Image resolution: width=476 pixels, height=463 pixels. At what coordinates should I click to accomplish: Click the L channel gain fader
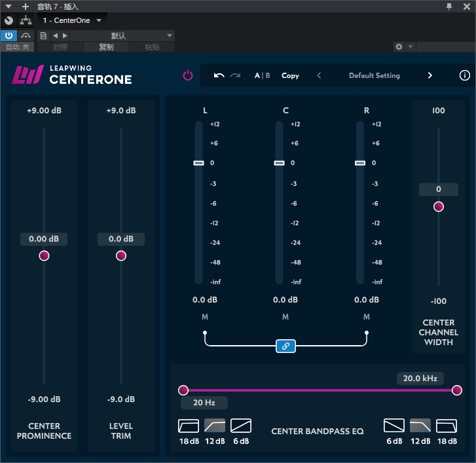pyautogui.click(x=199, y=163)
